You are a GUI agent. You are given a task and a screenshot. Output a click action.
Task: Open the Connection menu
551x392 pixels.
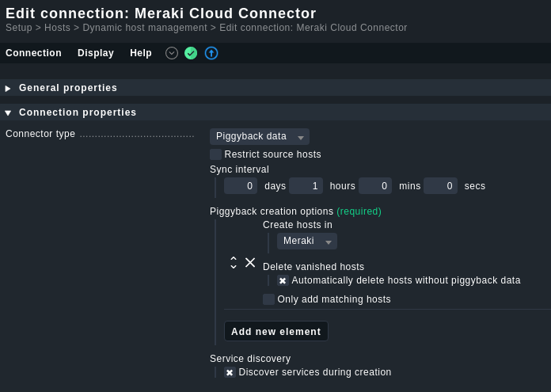click(33, 53)
